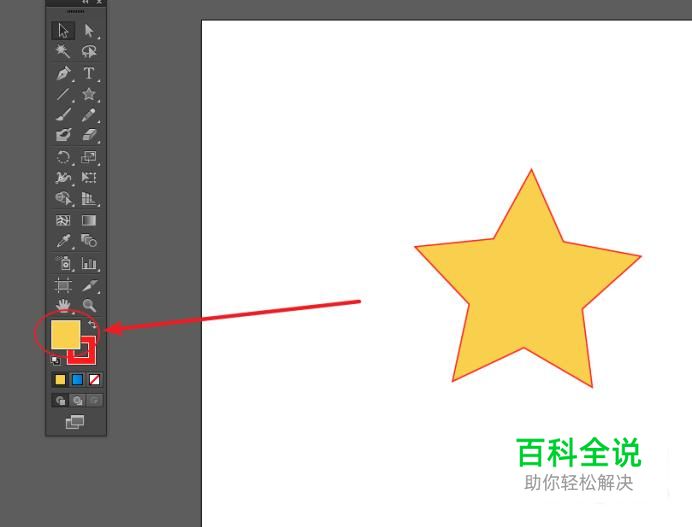Choose the Warp (Width) tool
The height and width of the screenshot is (527, 692).
pyautogui.click(x=64, y=178)
